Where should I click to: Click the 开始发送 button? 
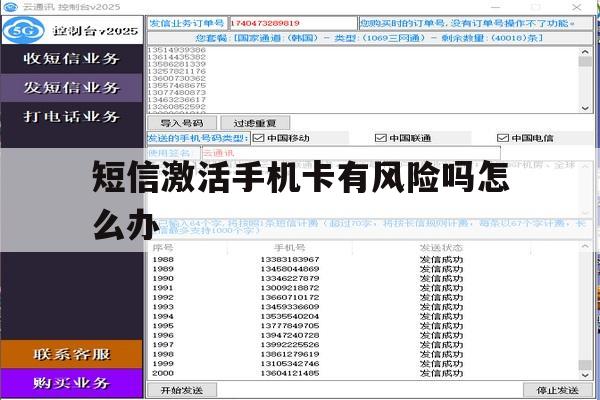point(182,390)
